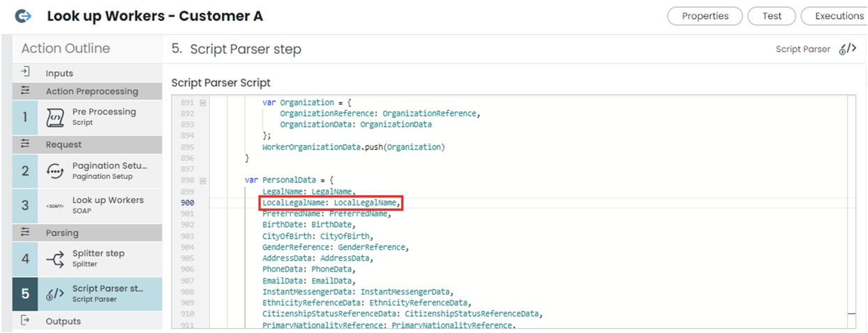Screen dimensions: 868x333
Task: Select step 5 Script Parser step
Action: point(87,294)
